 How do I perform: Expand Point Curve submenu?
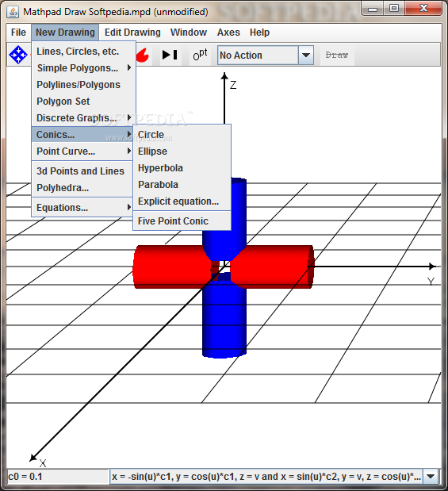[82, 152]
